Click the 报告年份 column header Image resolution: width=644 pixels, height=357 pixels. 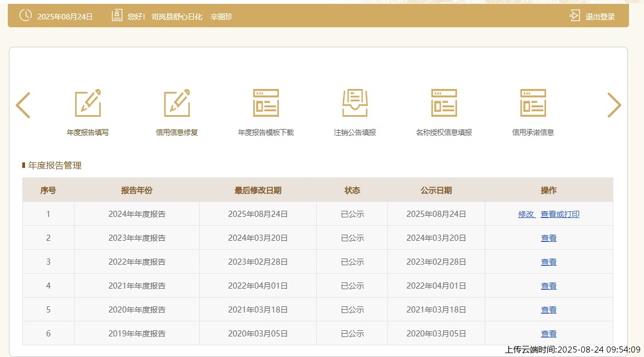point(137,190)
